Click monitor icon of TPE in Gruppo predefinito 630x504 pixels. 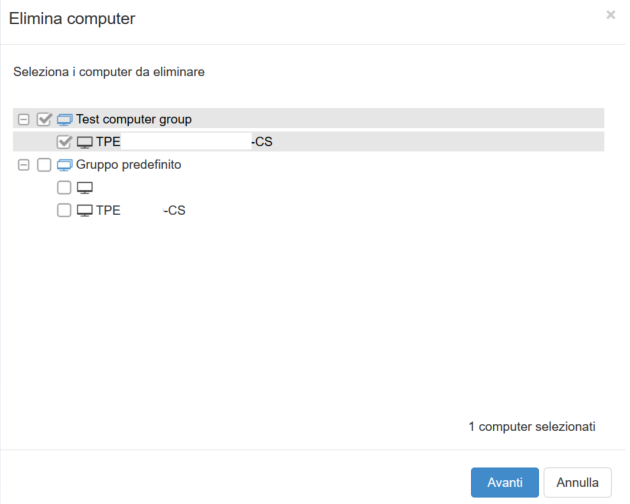[85, 211]
